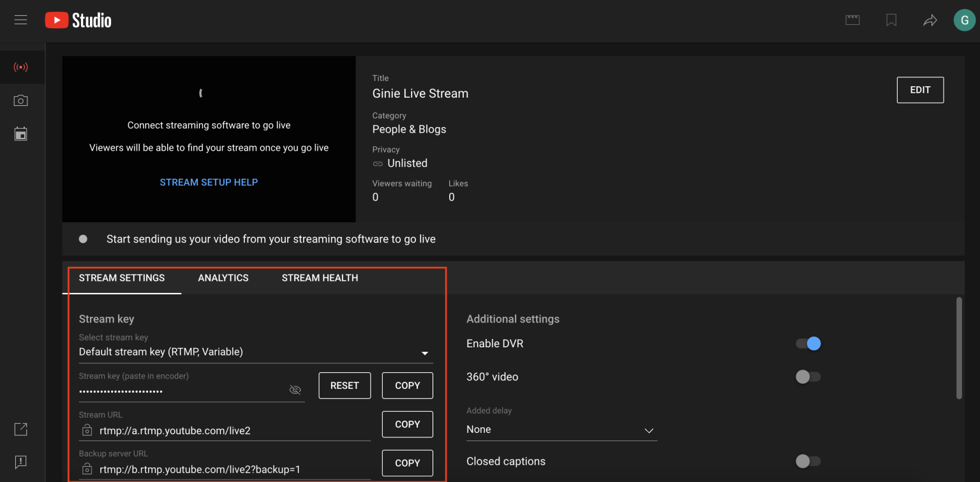Open the hamburger navigation menu

[x=21, y=19]
